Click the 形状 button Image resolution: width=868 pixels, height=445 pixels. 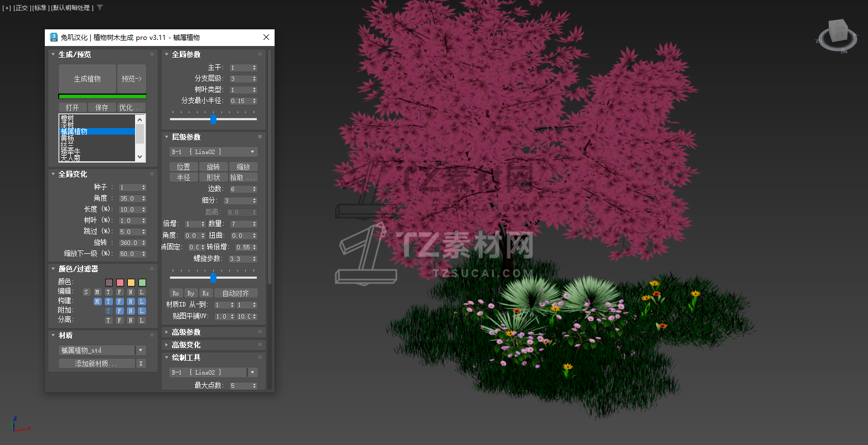[x=214, y=177]
